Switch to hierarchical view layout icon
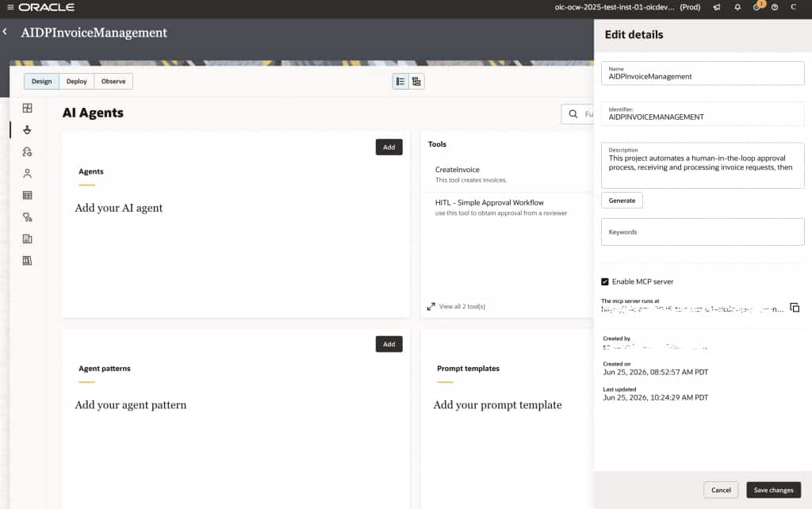The height and width of the screenshot is (509, 812). pyautogui.click(x=416, y=82)
